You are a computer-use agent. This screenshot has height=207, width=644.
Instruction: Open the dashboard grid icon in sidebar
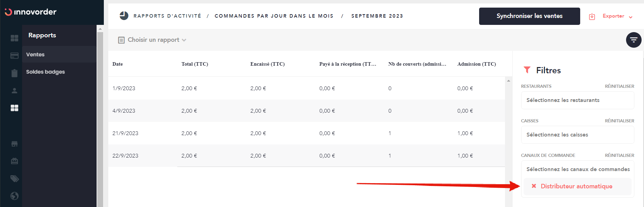tap(14, 38)
